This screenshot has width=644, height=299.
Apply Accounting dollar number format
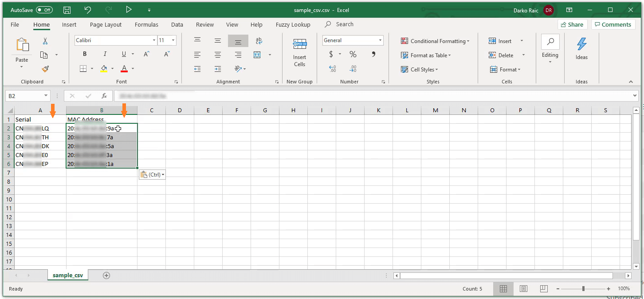[x=331, y=54]
